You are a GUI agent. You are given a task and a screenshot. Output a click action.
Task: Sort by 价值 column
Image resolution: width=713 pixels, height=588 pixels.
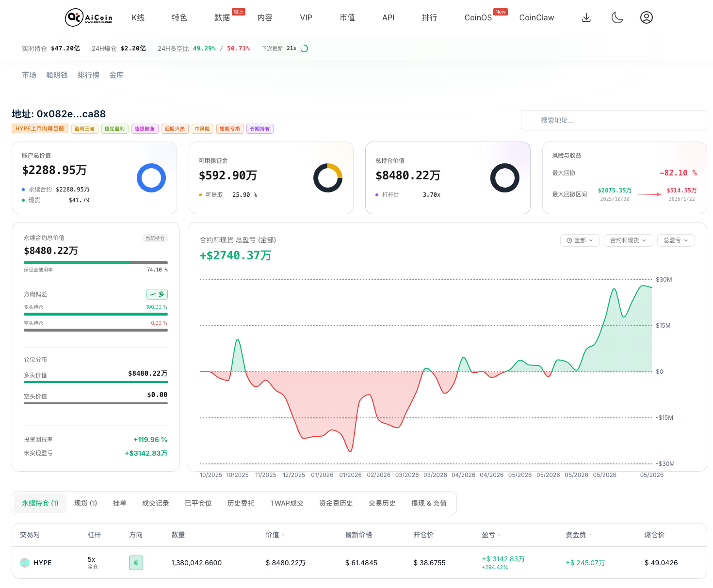pyautogui.click(x=275, y=535)
